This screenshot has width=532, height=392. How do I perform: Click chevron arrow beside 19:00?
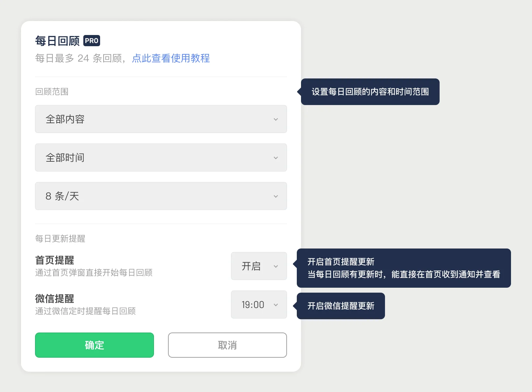click(x=276, y=305)
